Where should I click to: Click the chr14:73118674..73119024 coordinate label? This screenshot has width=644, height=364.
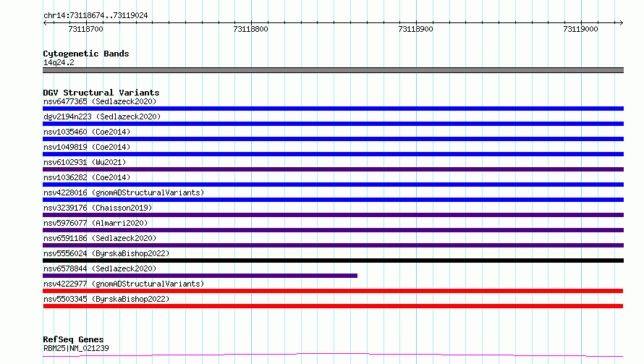tap(96, 16)
